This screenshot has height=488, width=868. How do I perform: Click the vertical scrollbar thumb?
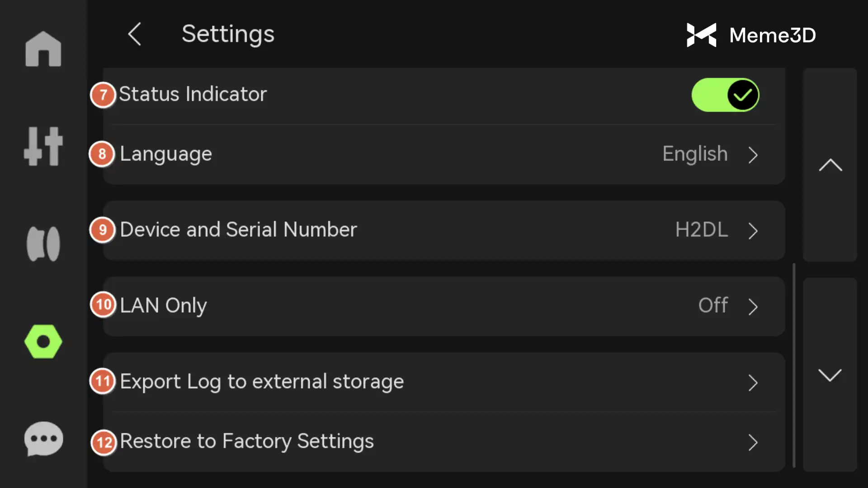[794, 365]
